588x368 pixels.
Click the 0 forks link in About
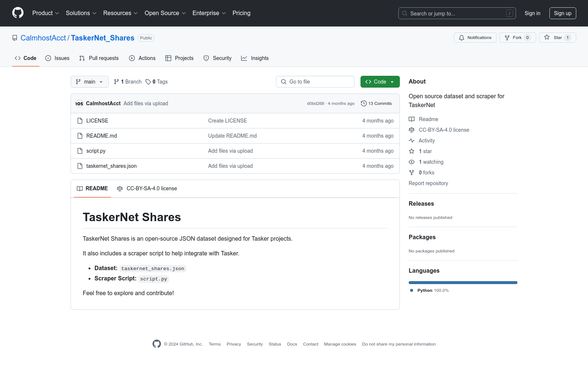point(422,173)
